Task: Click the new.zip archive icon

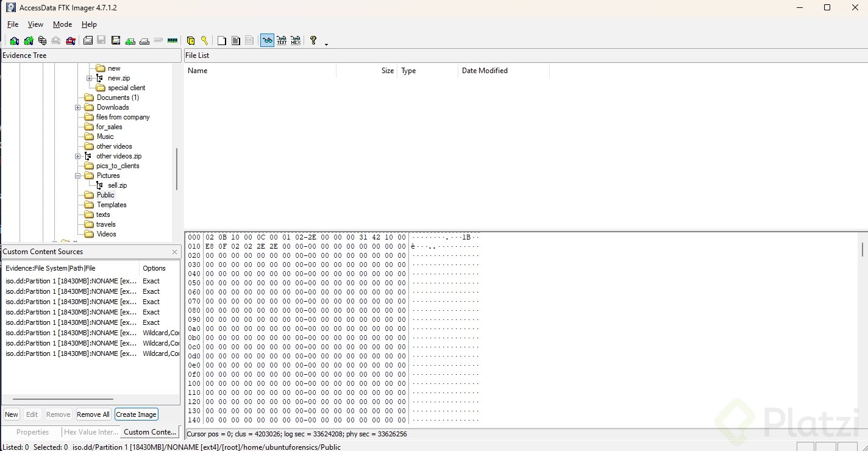Action: click(101, 78)
